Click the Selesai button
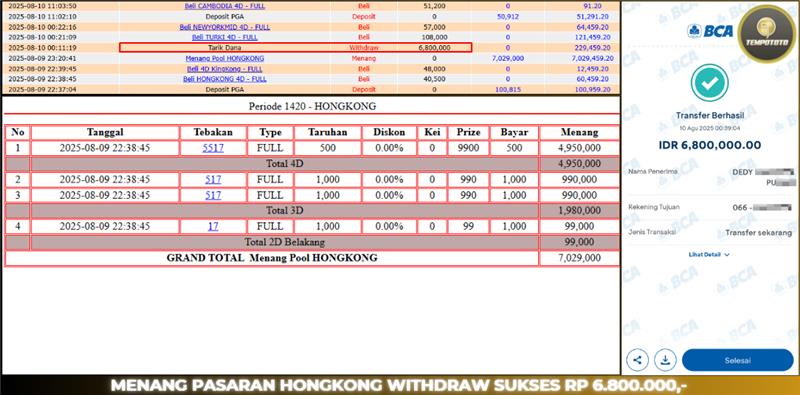Image resolution: width=800 pixels, height=395 pixels. tap(738, 360)
